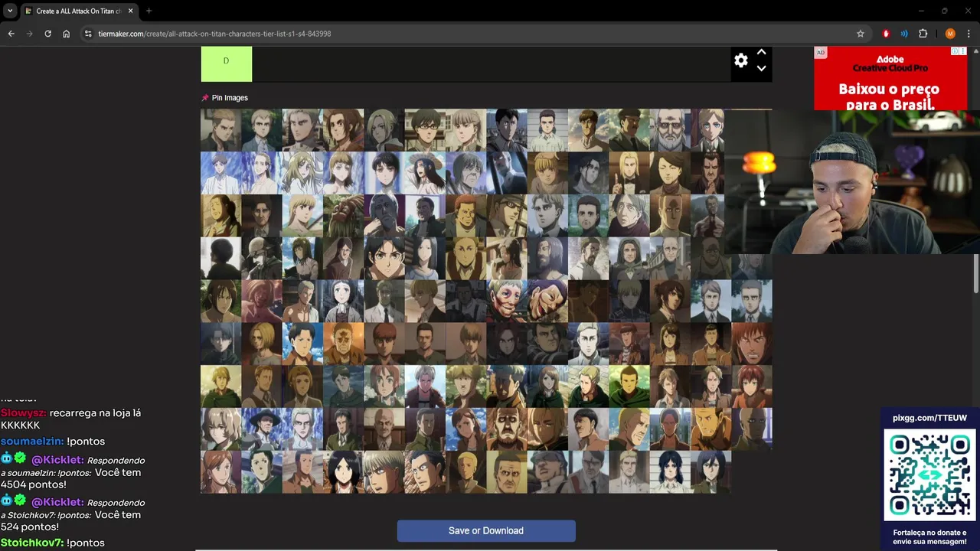
Task: Open the Chrome three-dot menu
Action: pyautogui.click(x=969, y=34)
